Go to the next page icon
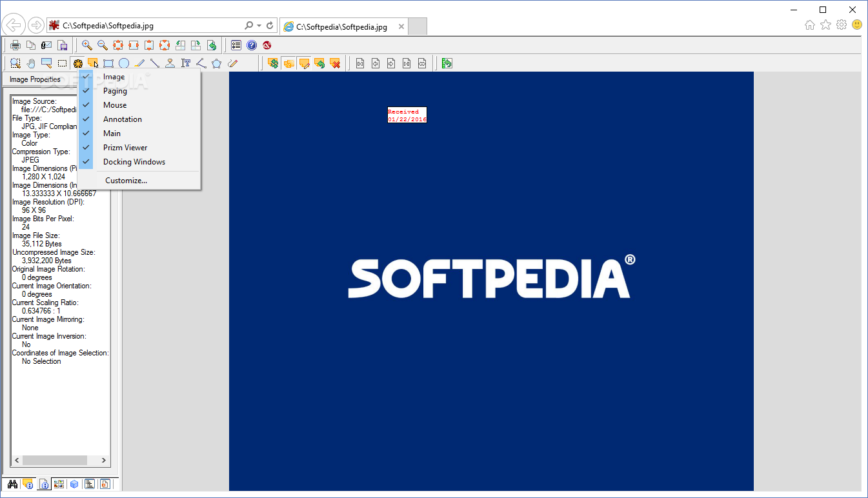 (x=391, y=63)
